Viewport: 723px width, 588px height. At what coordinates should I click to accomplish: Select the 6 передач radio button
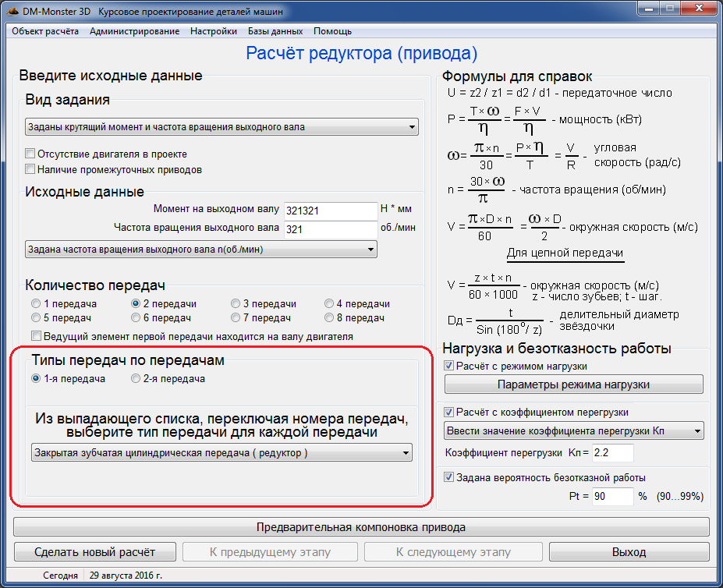(136, 317)
